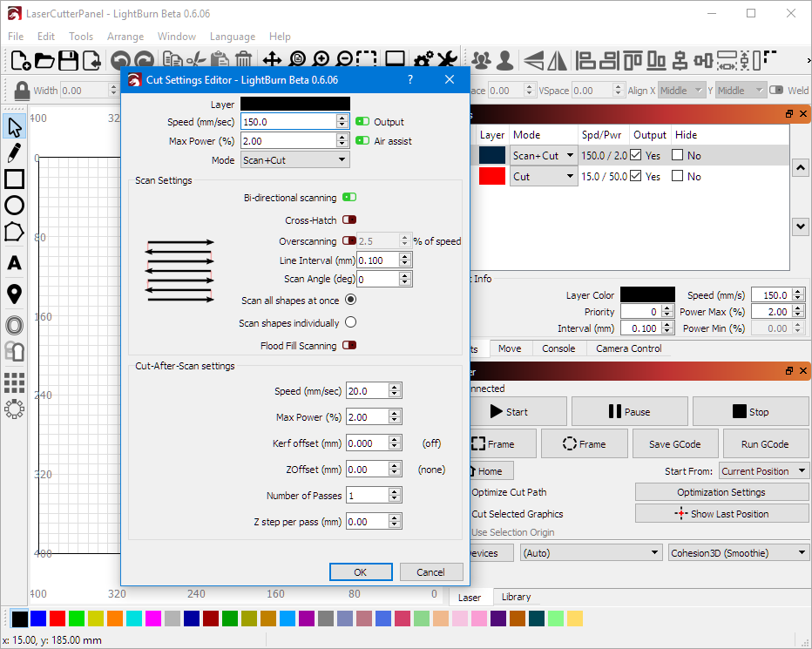Open the Mode dropdown showing Scan+Cut
This screenshot has width=812, height=649.
[x=294, y=160]
